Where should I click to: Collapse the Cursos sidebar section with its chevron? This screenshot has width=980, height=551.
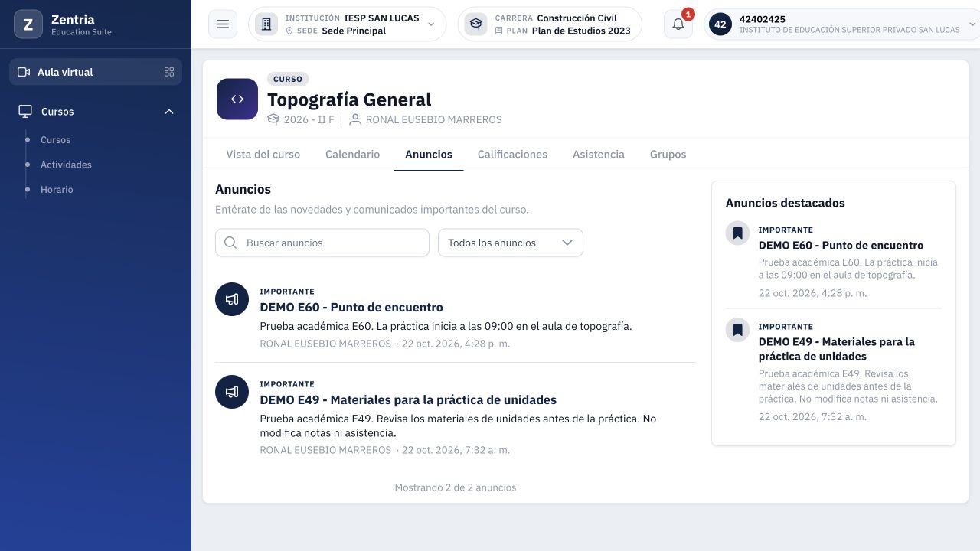pyautogui.click(x=169, y=112)
